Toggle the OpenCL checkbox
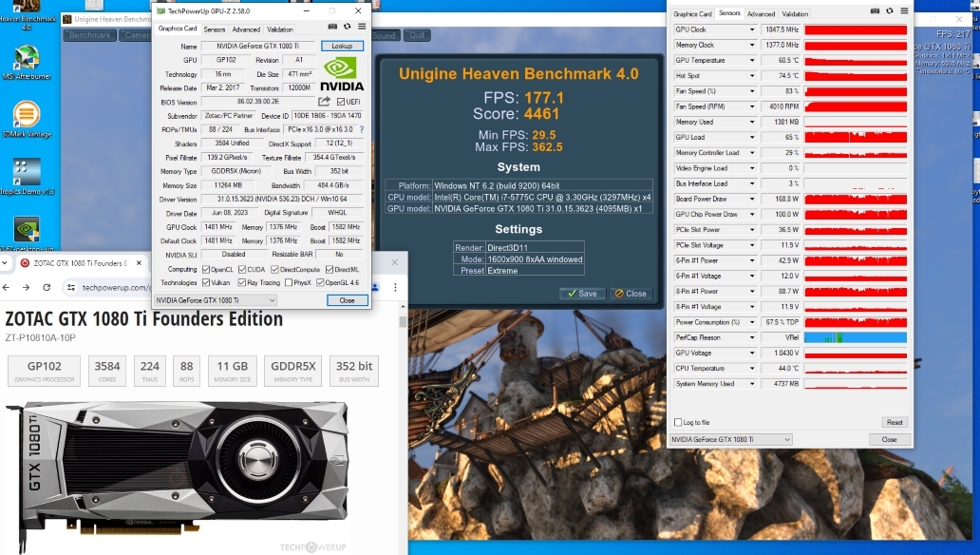The image size is (980, 555). point(206,270)
